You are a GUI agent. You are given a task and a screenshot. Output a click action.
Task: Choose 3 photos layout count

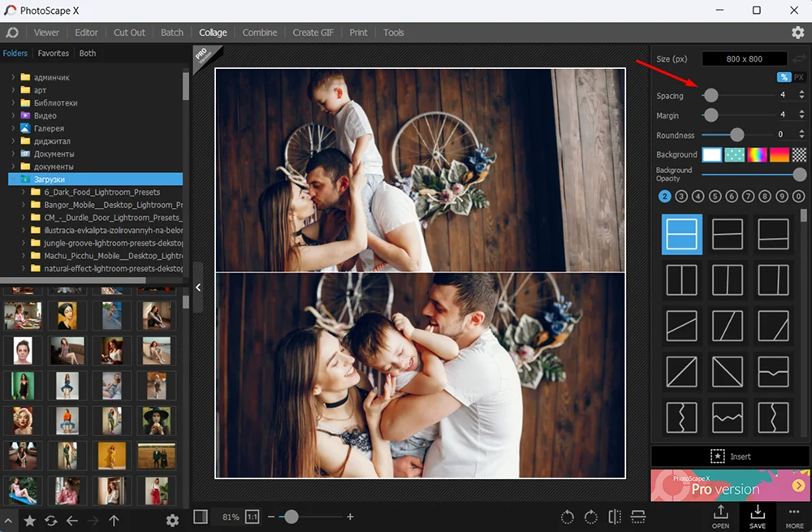coord(681,197)
